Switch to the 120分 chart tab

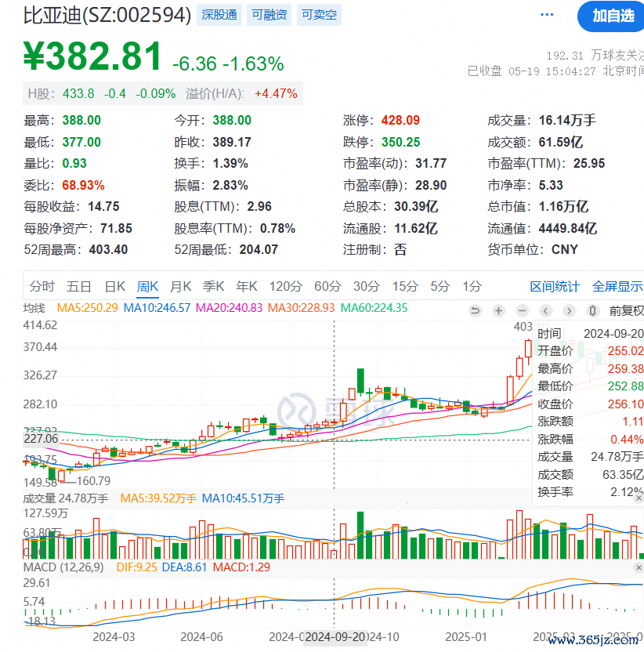286,286
